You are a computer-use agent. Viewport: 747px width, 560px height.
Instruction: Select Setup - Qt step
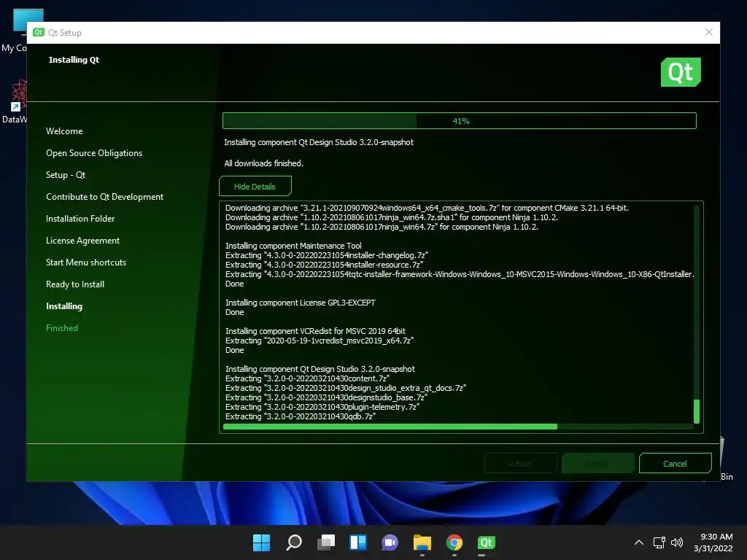point(66,175)
